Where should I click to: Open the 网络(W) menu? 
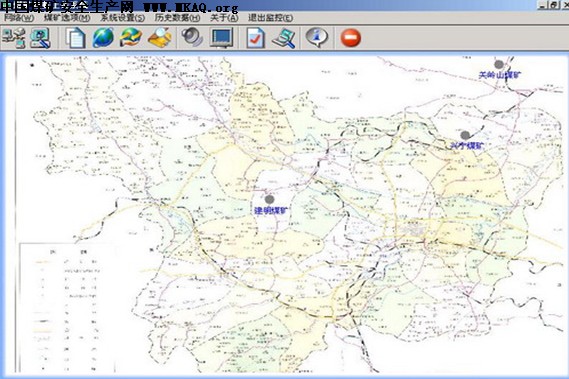pos(19,17)
